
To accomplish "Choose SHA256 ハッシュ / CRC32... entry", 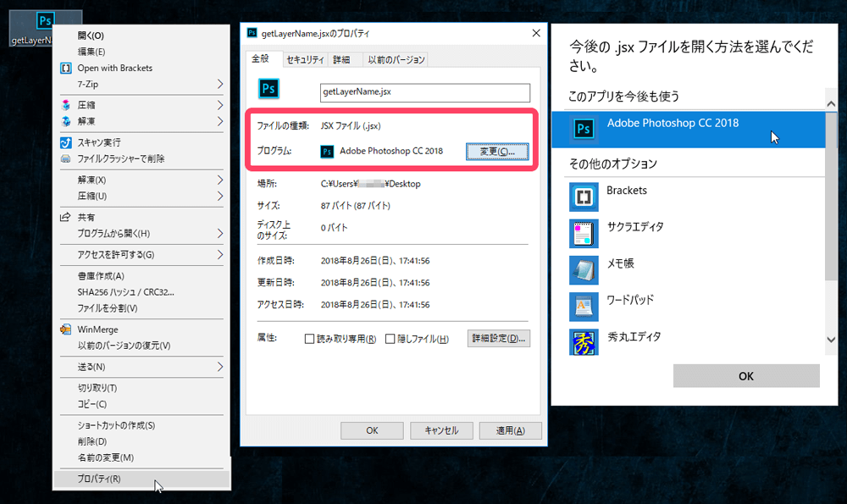I will pyautogui.click(x=141, y=292).
